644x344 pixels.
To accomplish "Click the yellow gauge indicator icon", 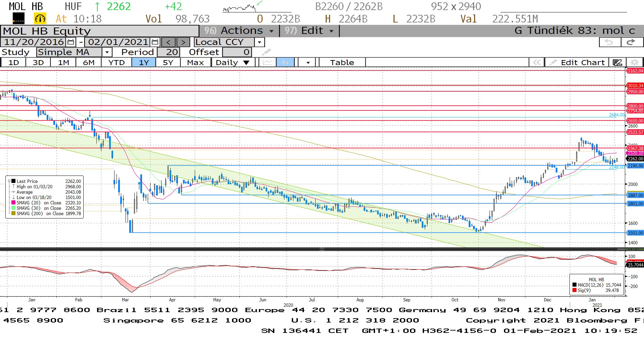I will pos(40,18).
